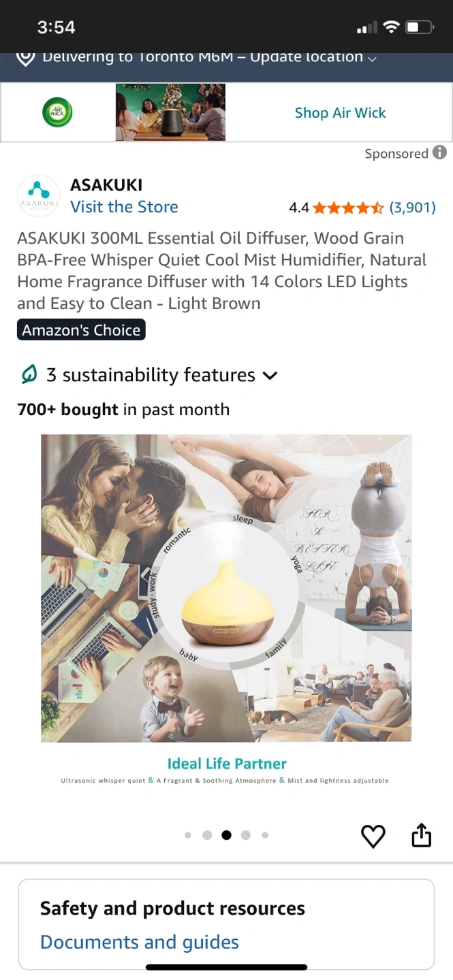Image resolution: width=453 pixels, height=980 pixels.
Task: Tap the heart icon to add to wishlist
Action: (x=373, y=836)
